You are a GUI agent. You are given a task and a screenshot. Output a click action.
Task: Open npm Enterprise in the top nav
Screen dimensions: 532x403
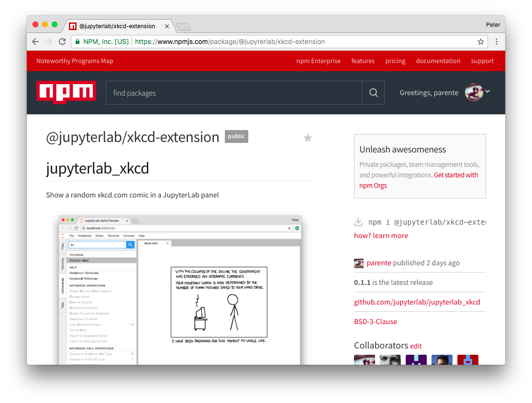point(318,61)
